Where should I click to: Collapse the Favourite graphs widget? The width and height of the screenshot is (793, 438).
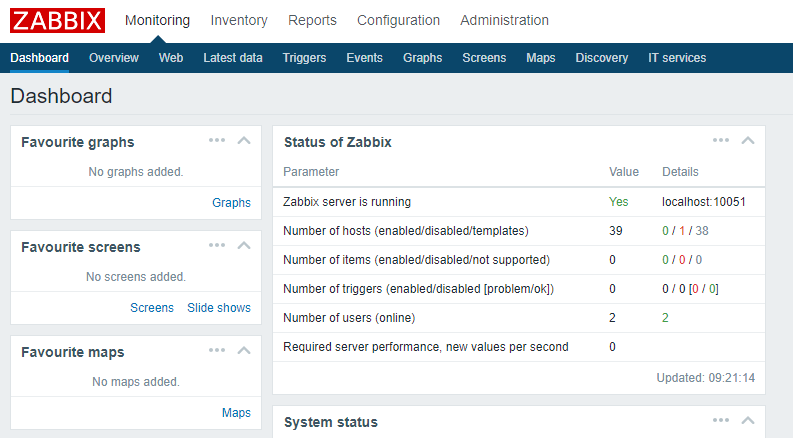pos(244,141)
